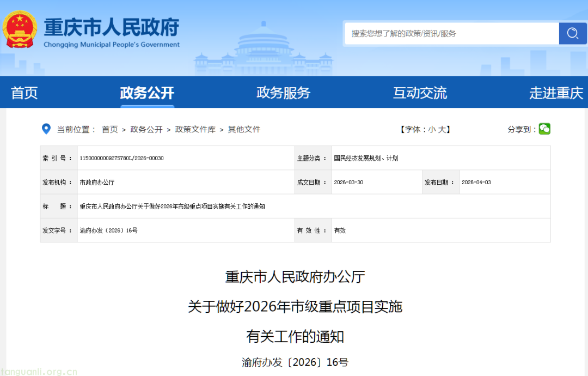Image resolution: width=588 pixels, height=376 pixels.
Task: Click the 渝府办发〔2026〕16号 heading text
Action: pyautogui.click(x=295, y=362)
